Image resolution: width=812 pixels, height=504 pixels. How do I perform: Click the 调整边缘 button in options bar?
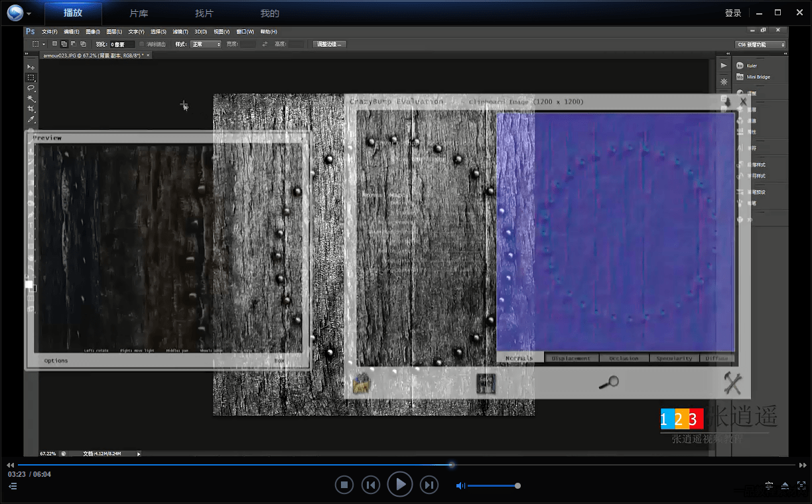329,44
